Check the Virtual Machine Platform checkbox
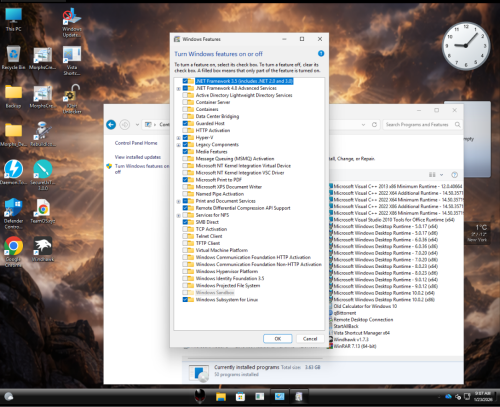 click(x=185, y=250)
